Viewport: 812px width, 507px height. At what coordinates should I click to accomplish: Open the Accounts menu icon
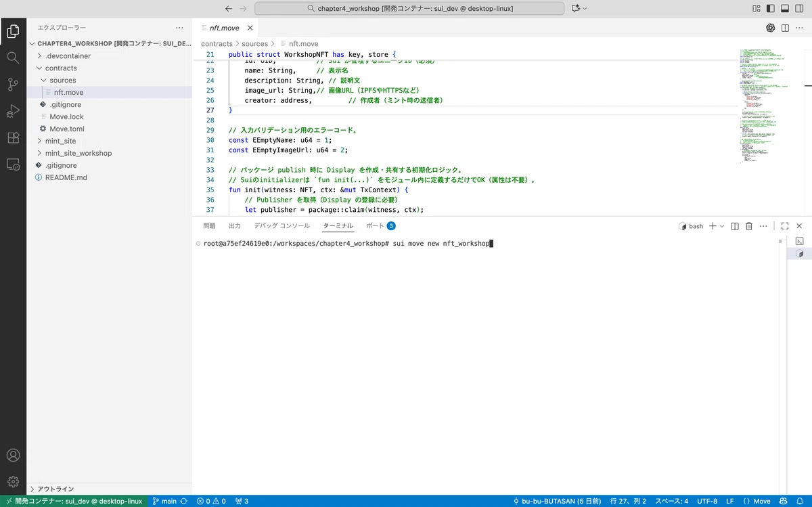pos(13,456)
